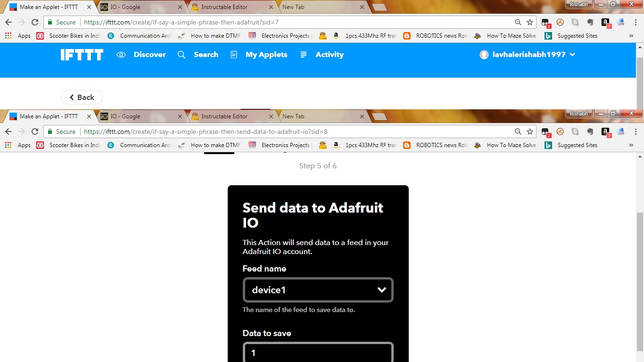644x362 pixels.
Task: Click the IFTTT logo in the blue header
Action: [82, 55]
